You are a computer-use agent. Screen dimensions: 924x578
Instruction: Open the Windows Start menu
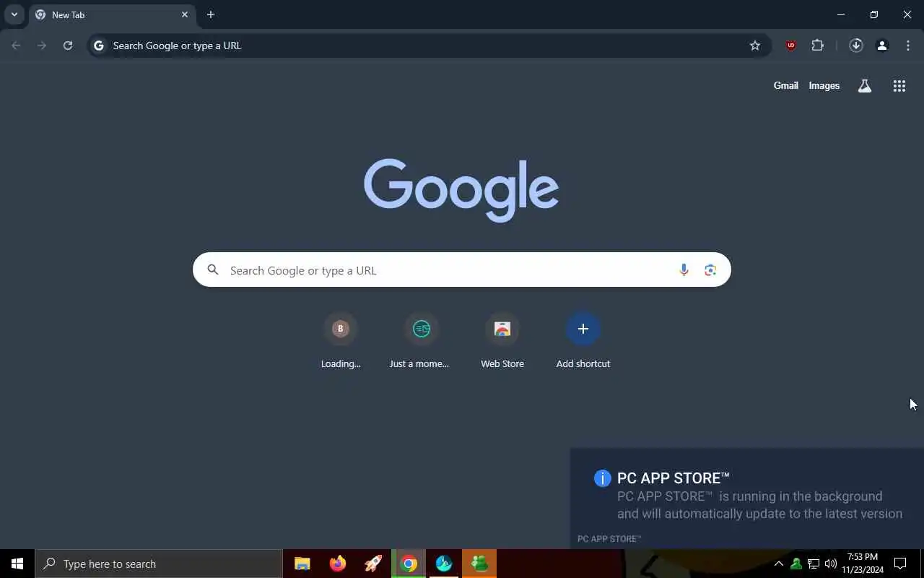(17, 564)
